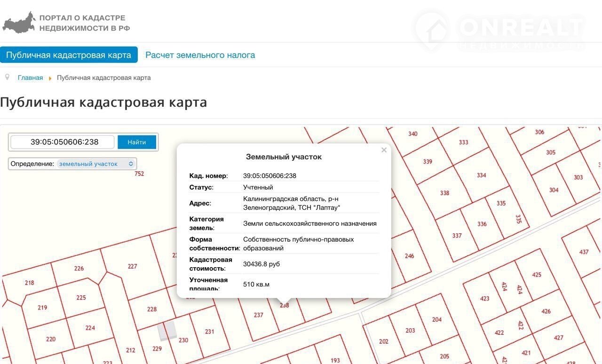Viewport: 602px width, 364px height.
Task: Click parcel 425 on the map
Action: 537,275
